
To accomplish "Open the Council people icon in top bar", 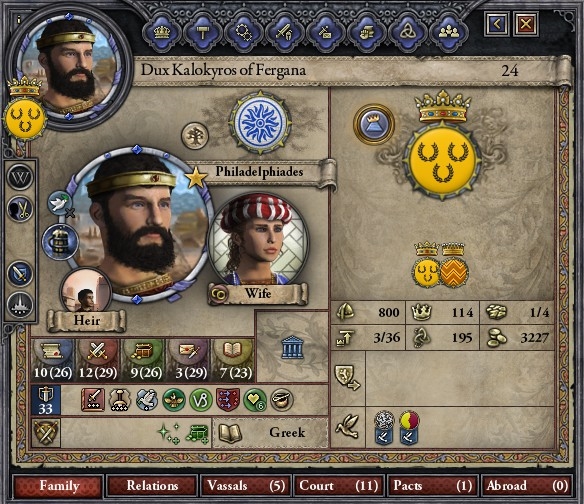I will [x=449, y=32].
